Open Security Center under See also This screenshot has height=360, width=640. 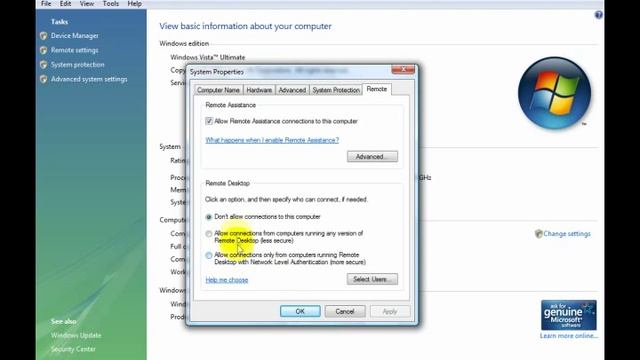[73, 349]
